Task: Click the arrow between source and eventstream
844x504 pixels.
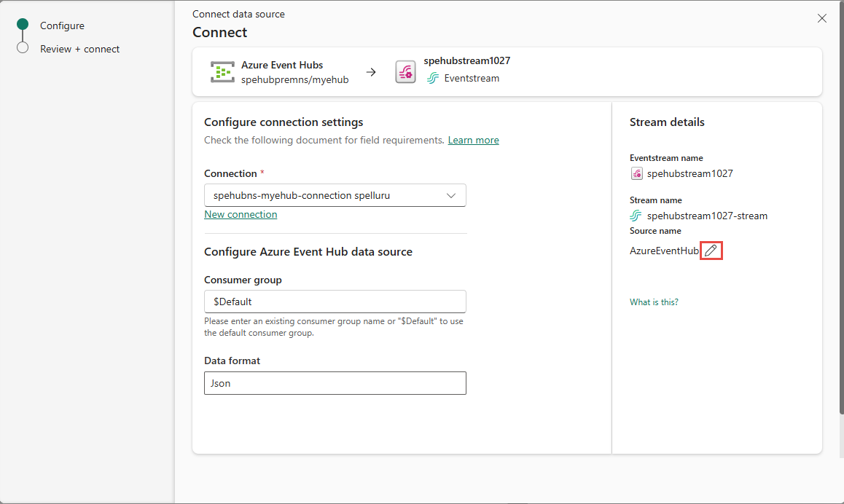Action: coord(371,72)
